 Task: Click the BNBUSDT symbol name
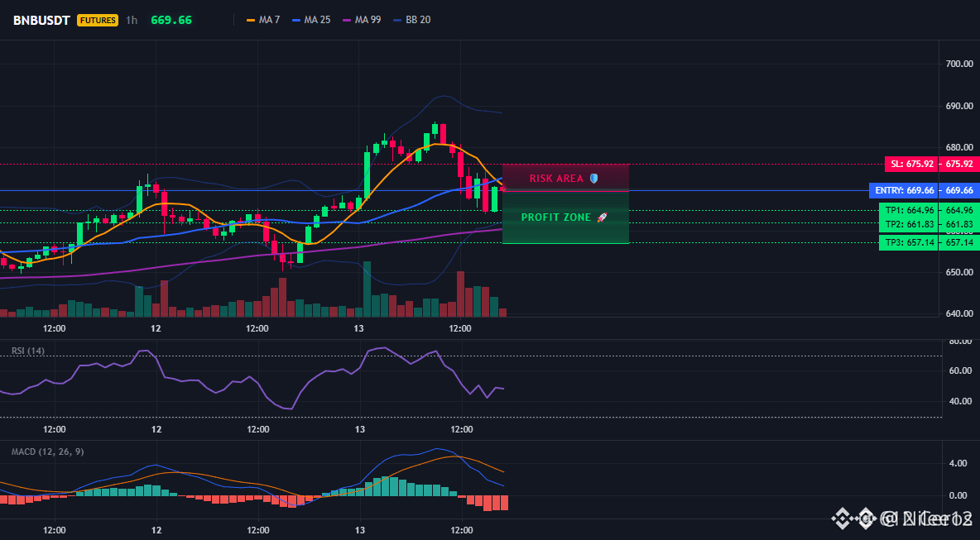tap(41, 20)
